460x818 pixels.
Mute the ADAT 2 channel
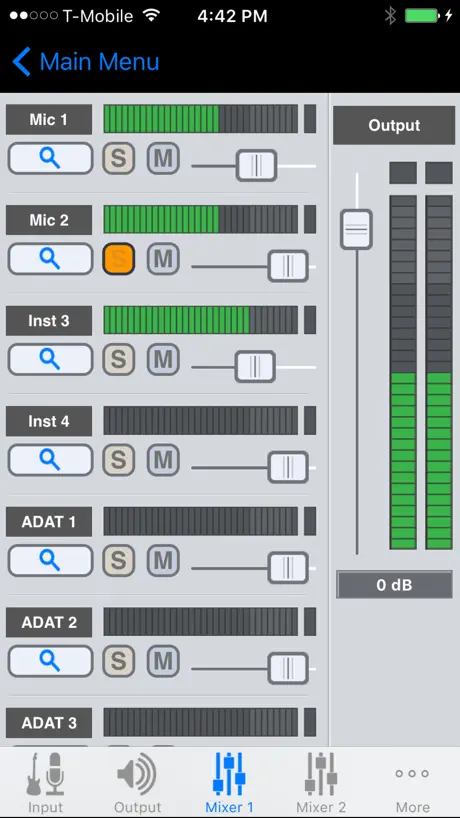tap(163, 661)
